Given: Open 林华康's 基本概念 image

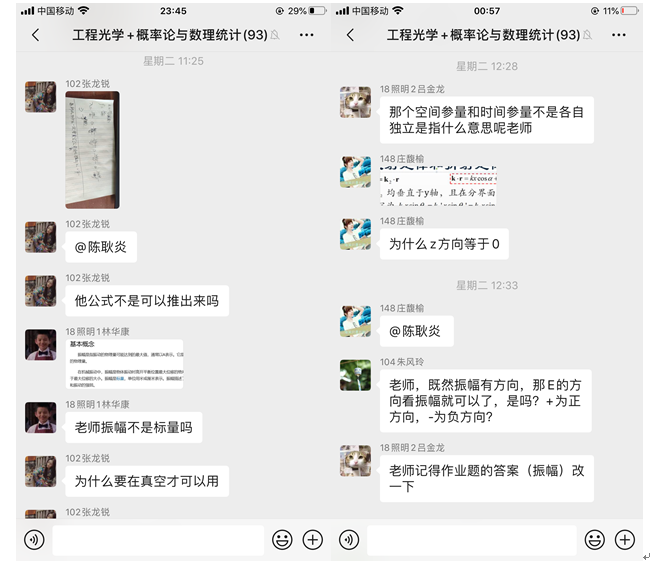Looking at the screenshot, I should pos(124,364).
